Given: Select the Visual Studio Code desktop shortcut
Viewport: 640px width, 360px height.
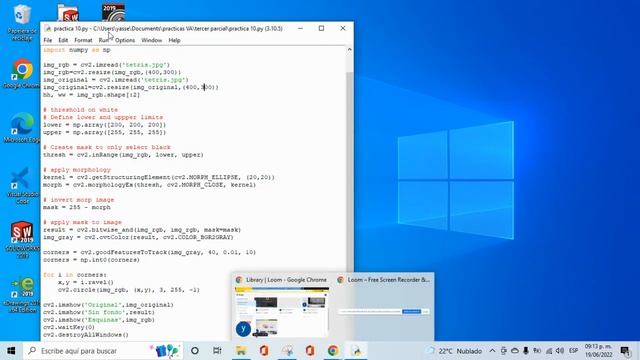Looking at the screenshot, I should pos(22,185).
